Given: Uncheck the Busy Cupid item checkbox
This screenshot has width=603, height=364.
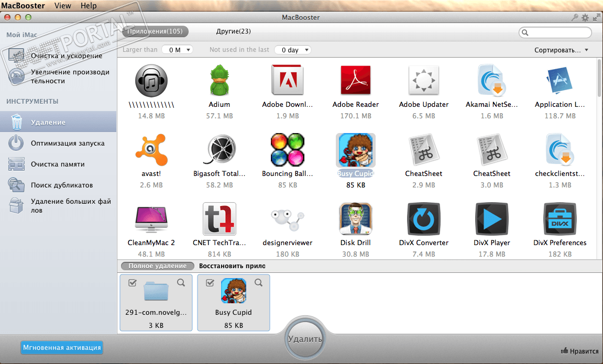Looking at the screenshot, I should pos(210,283).
